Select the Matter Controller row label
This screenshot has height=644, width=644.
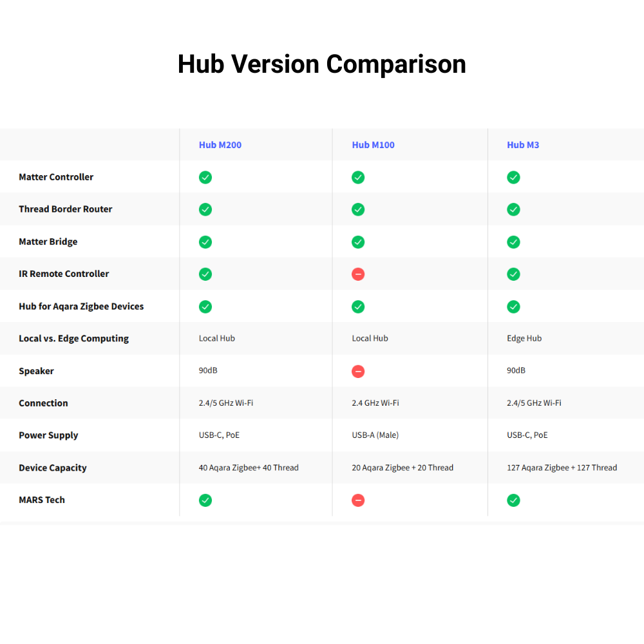(x=56, y=177)
